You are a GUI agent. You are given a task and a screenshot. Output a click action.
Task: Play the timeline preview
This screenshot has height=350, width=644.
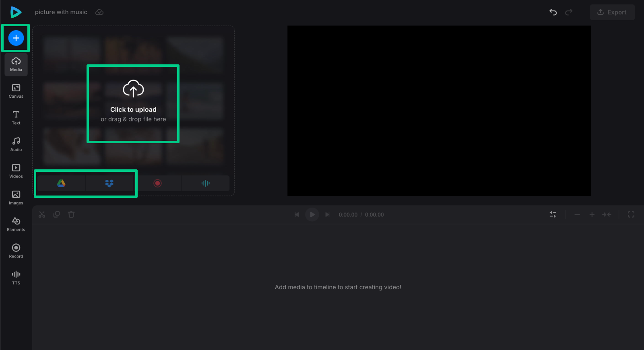[x=312, y=214]
